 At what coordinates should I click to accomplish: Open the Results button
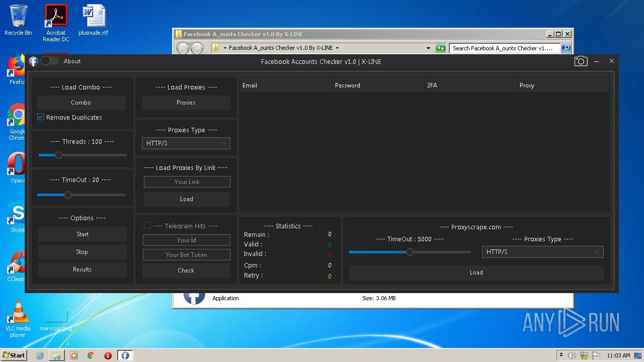tap(83, 269)
